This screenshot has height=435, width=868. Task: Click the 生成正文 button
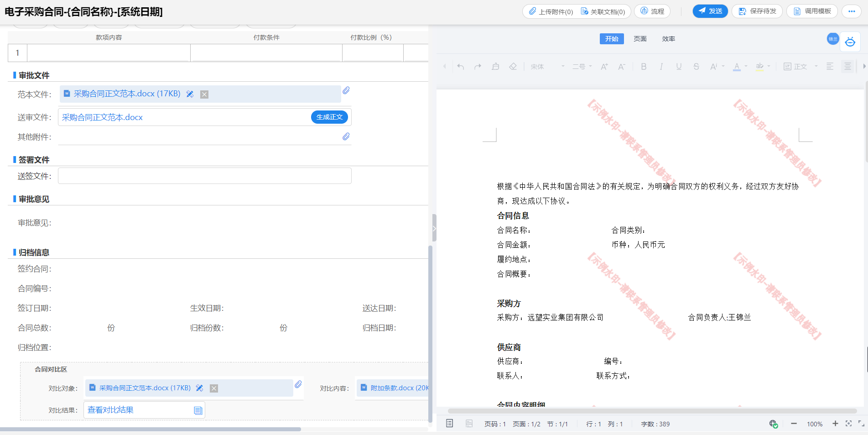pos(329,117)
